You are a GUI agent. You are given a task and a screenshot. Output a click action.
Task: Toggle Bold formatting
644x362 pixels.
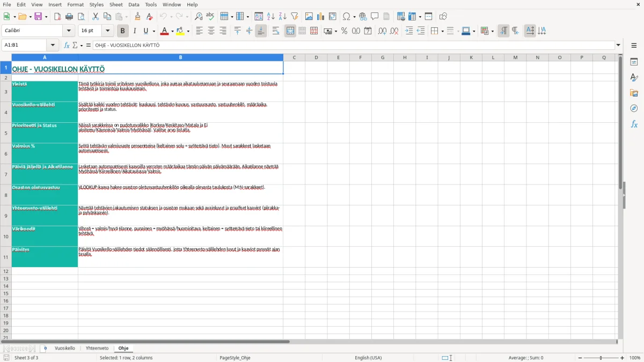click(x=123, y=31)
